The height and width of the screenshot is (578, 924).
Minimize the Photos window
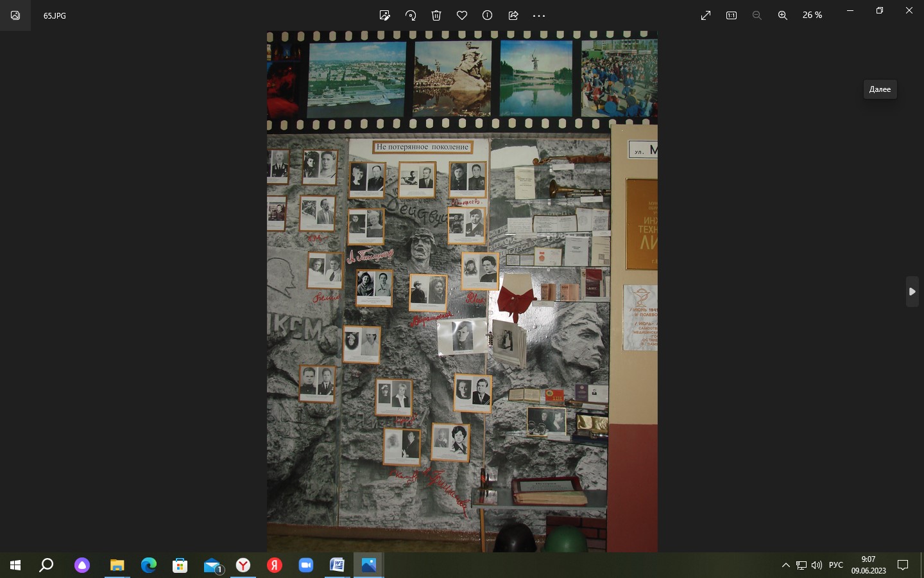pyautogui.click(x=850, y=10)
